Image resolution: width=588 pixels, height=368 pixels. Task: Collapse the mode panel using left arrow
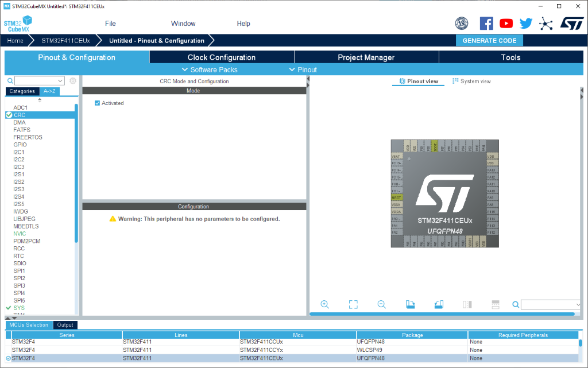click(308, 79)
